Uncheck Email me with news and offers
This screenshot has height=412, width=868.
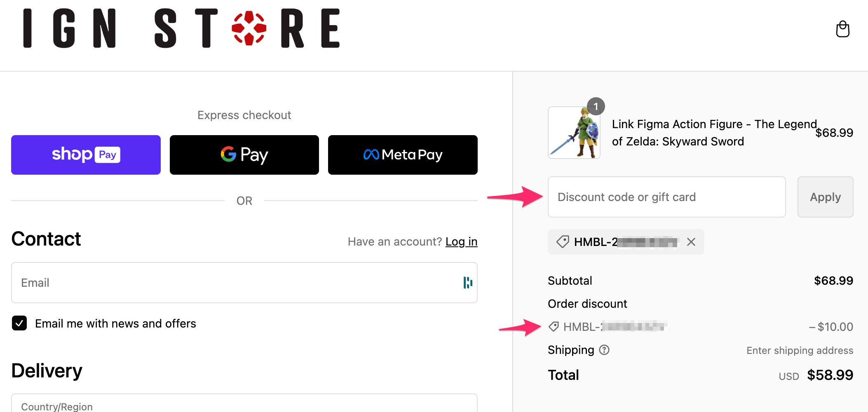coord(19,323)
